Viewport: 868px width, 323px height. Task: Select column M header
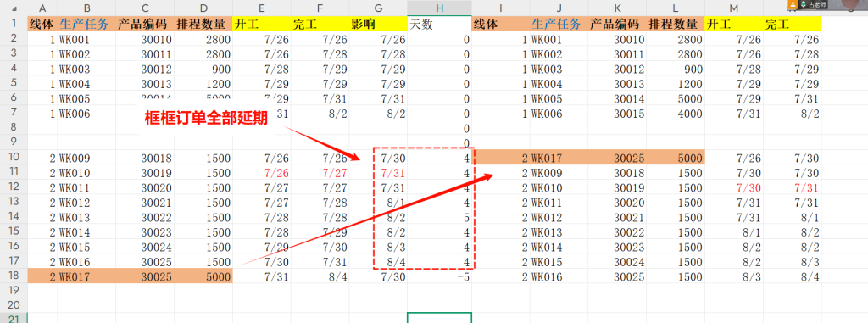click(733, 8)
